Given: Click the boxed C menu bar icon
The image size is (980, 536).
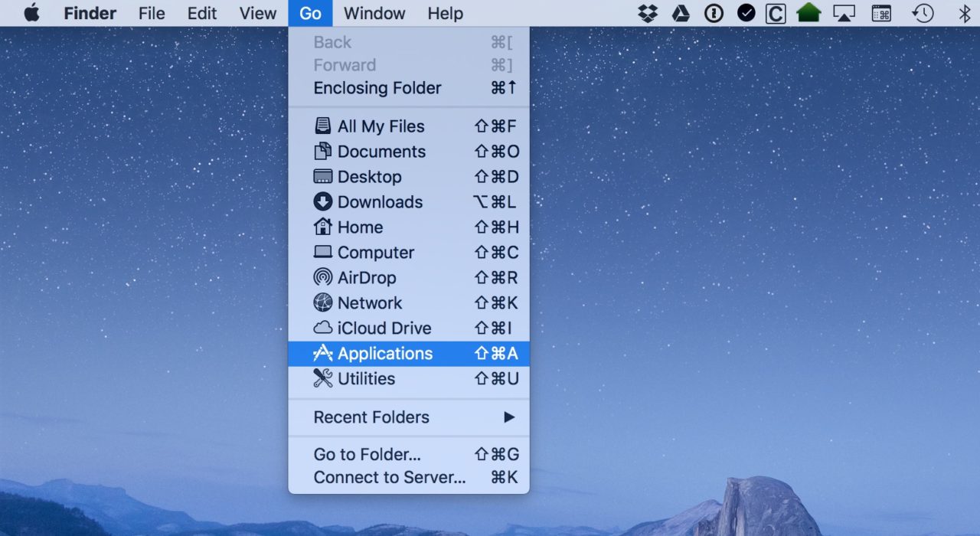Looking at the screenshot, I should tap(776, 13).
